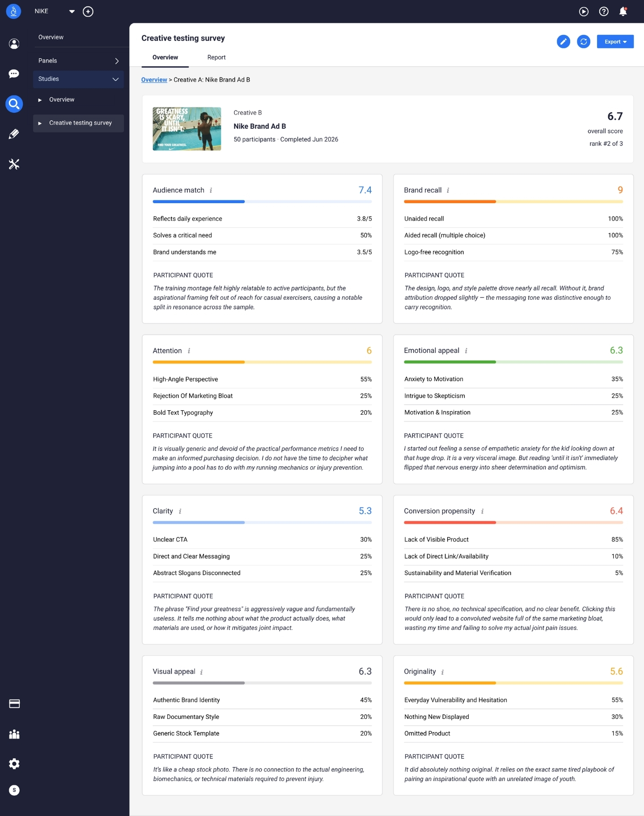Click the 'High-Angle Perspective' row
Image resolution: width=644 pixels, height=816 pixels.
(263, 379)
